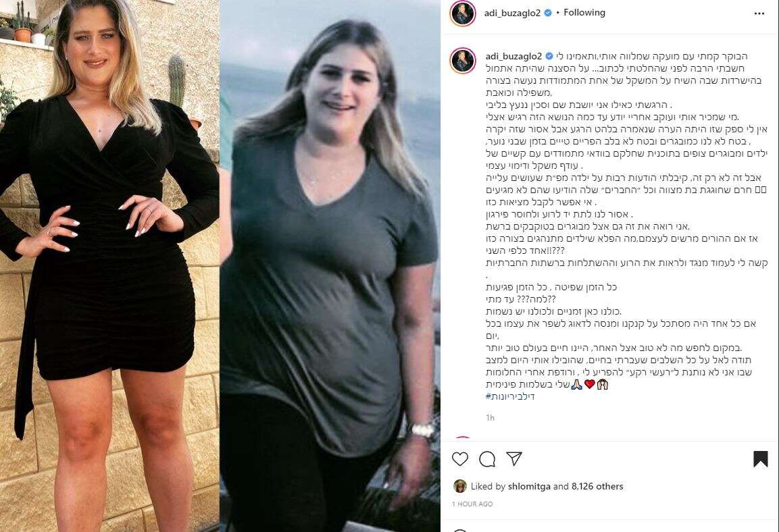Open the #דילביריונות hashtag
Viewport: 779px width, 532px height.
coord(510,396)
